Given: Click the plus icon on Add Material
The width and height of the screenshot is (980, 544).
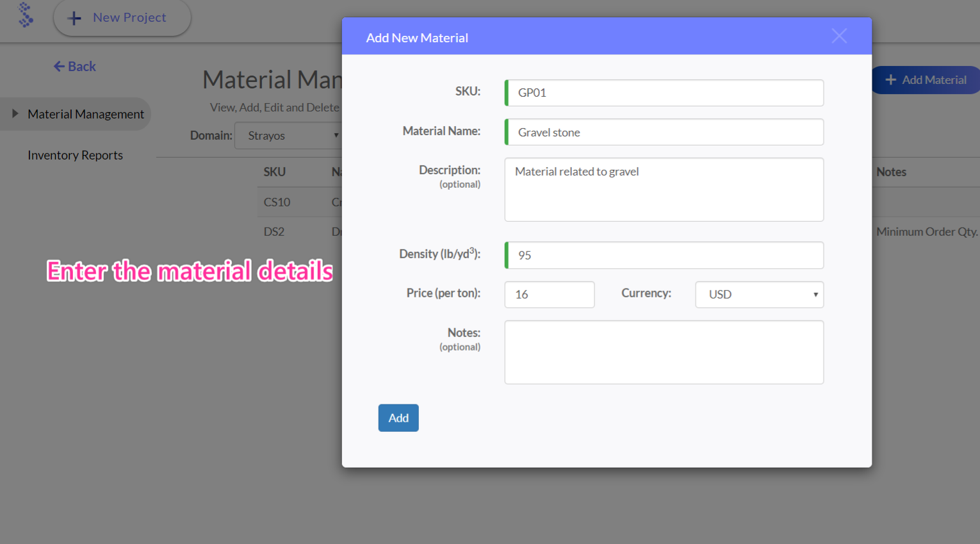Looking at the screenshot, I should [x=890, y=79].
